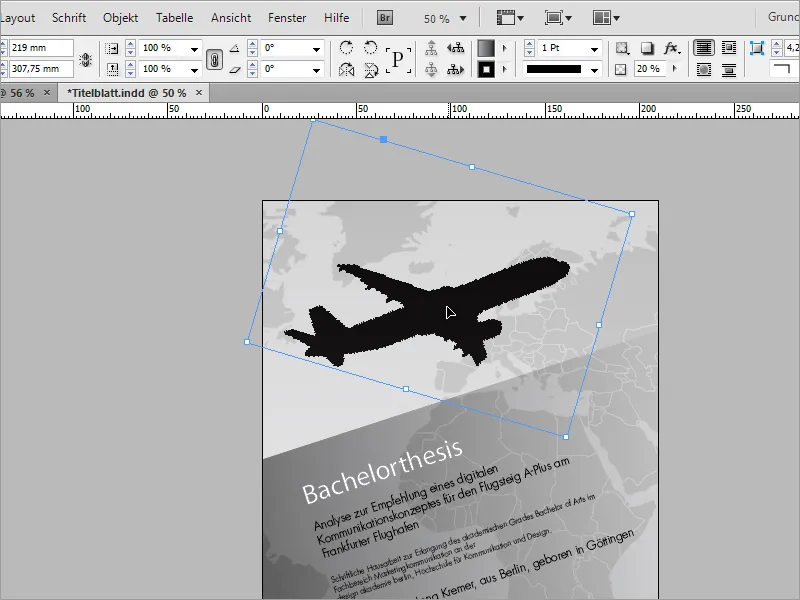Rotate the object 90° counter-clockwise
Viewport: 800px width, 600px height.
coord(371,48)
